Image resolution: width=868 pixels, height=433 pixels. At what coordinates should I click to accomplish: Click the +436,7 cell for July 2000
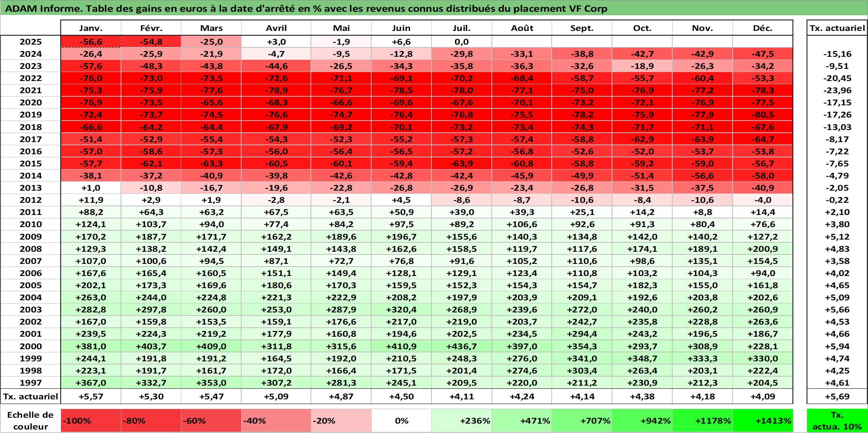[462, 346]
